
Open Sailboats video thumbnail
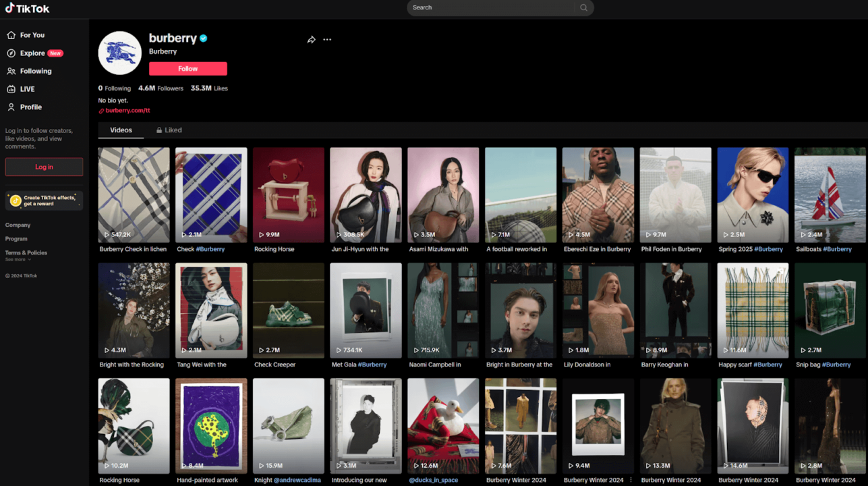coord(830,195)
